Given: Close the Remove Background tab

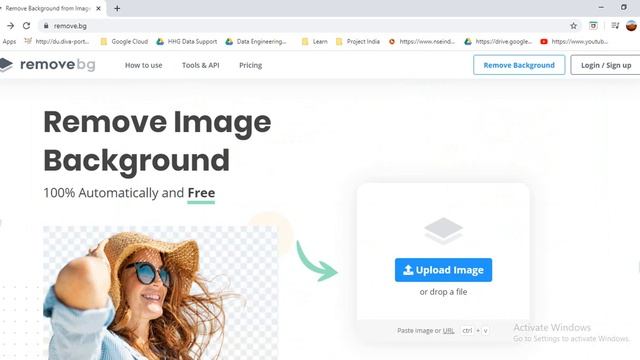Looking at the screenshot, I should coord(98,8).
